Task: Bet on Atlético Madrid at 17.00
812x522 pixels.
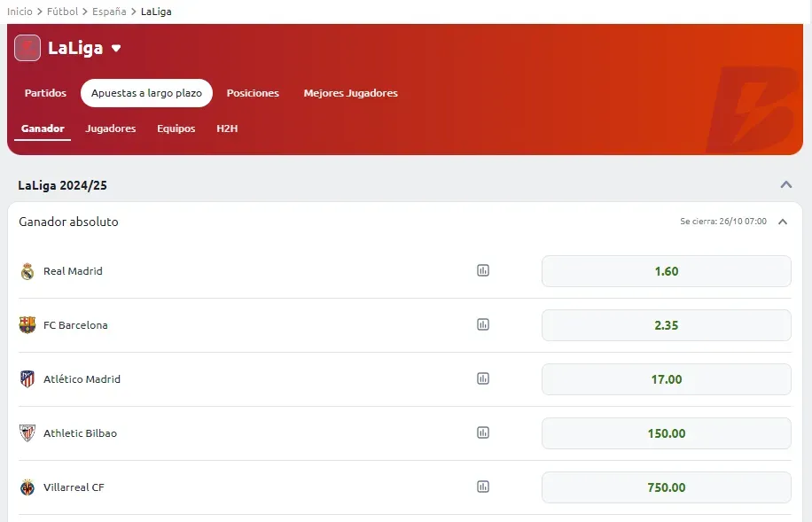Action: pyautogui.click(x=666, y=379)
